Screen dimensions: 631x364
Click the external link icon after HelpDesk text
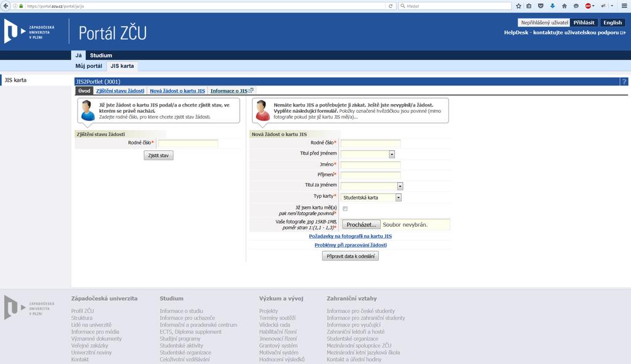click(623, 33)
